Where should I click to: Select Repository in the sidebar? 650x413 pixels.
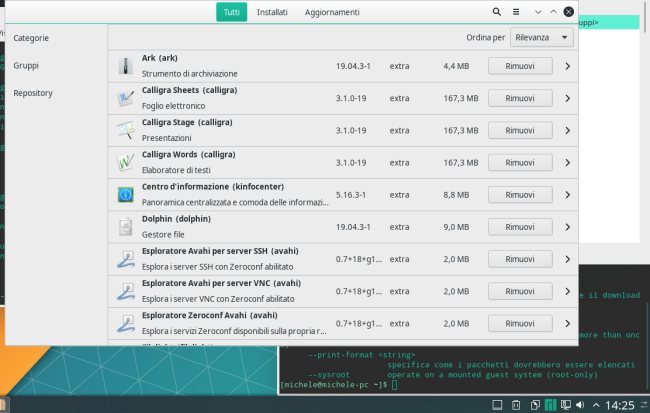[x=33, y=93]
